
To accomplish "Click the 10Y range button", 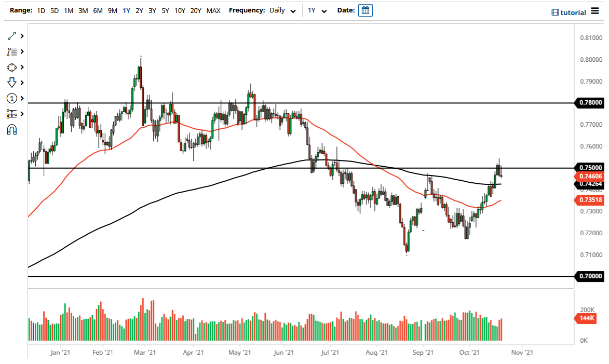I will 180,10.
